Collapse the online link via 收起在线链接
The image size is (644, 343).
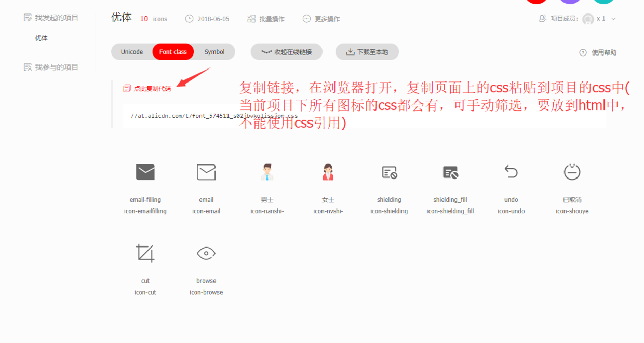coord(286,51)
